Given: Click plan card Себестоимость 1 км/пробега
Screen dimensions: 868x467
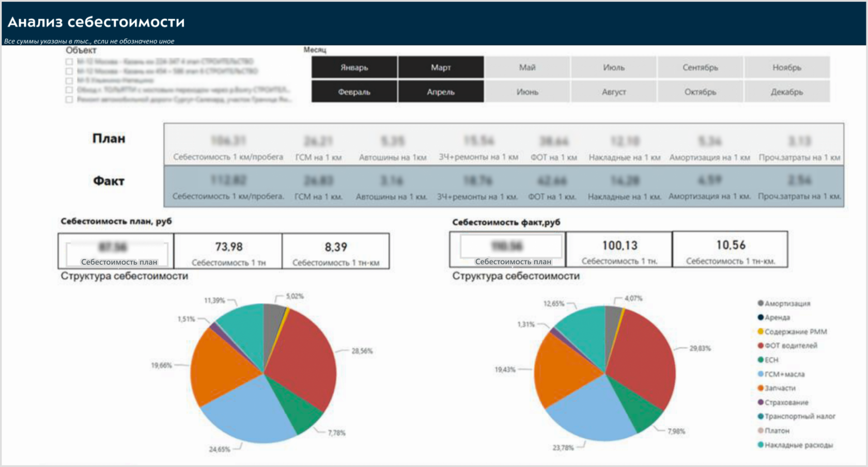Looking at the screenshot, I should (228, 146).
